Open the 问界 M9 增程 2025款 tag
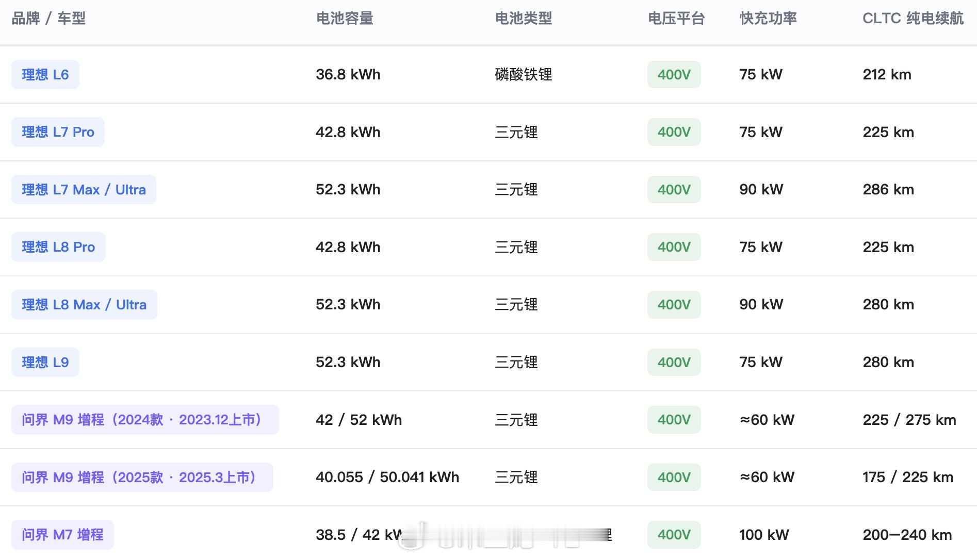Image resolution: width=977 pixels, height=560 pixels. (142, 477)
